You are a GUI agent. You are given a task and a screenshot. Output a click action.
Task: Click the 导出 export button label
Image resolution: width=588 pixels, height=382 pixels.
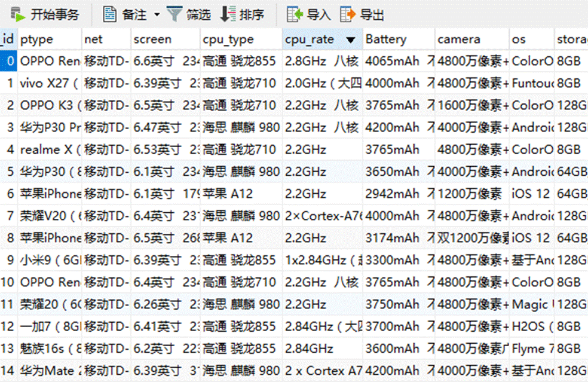point(372,14)
